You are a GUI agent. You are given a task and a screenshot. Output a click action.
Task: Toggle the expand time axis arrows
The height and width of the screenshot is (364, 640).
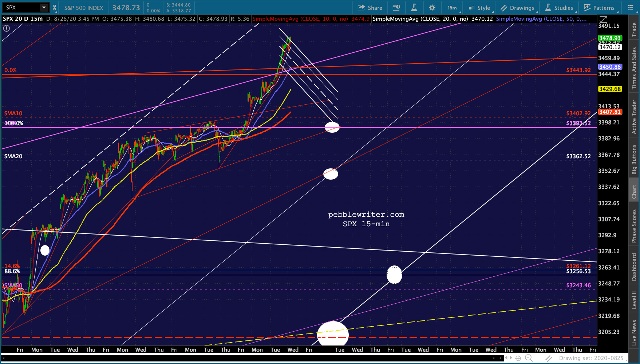[508, 358]
